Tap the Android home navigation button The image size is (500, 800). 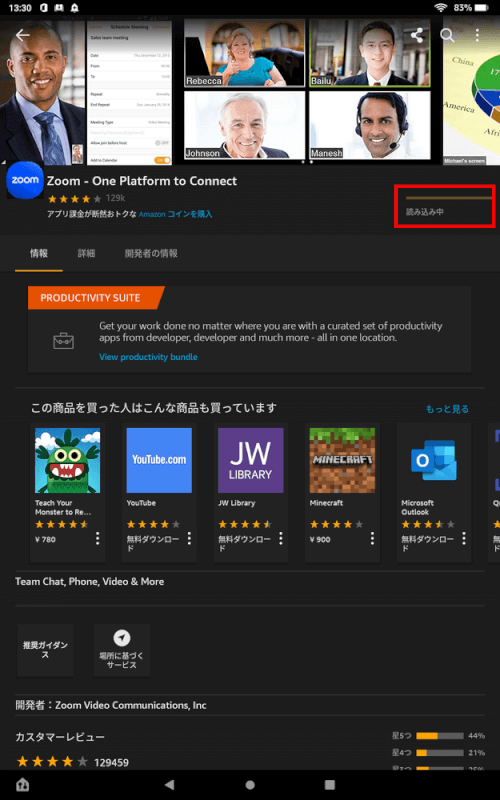tap(250, 785)
